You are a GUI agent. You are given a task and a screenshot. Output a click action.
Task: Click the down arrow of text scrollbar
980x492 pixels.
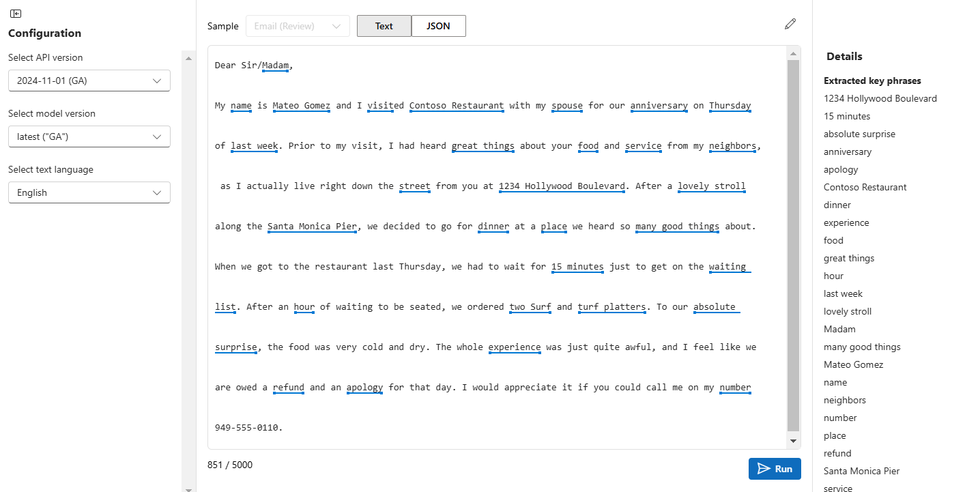coord(793,441)
